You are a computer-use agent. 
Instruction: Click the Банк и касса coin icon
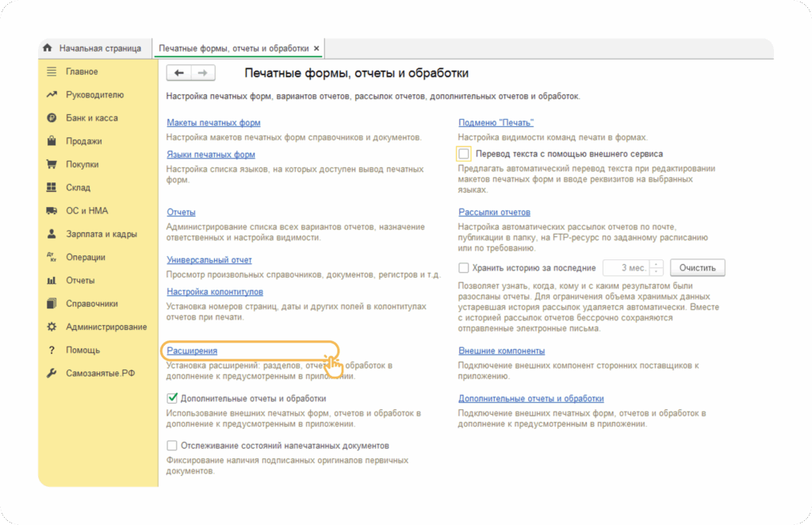52,118
